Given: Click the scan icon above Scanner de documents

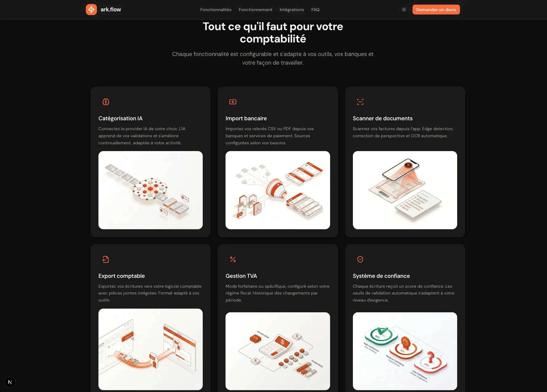Looking at the screenshot, I should [360, 102].
